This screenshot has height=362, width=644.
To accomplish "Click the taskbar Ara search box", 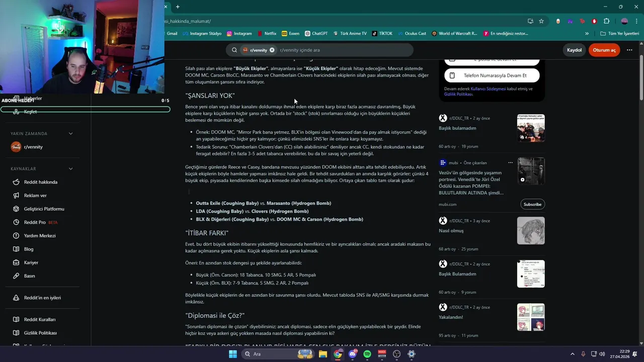I will (278, 354).
